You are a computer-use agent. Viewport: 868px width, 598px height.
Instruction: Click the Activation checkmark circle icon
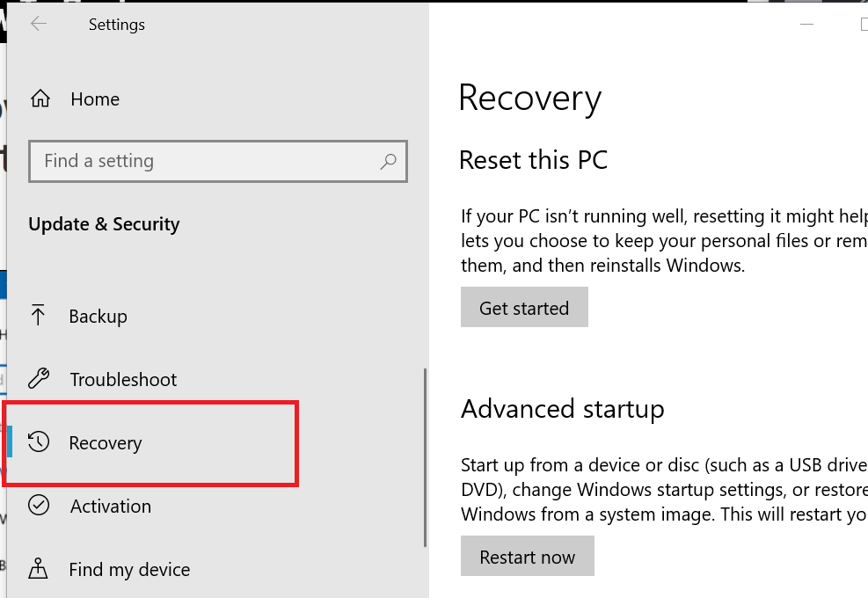pyautogui.click(x=39, y=506)
